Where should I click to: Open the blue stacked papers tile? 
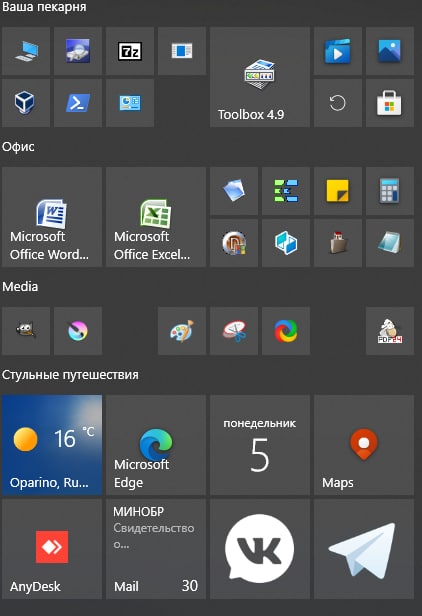click(234, 191)
